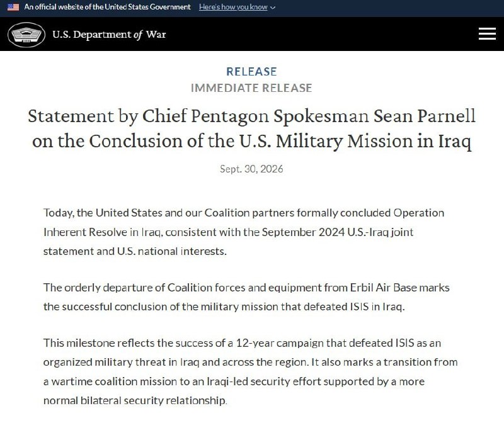This screenshot has width=504, height=423.
Task: Click the RELEASE category label
Action: point(251,71)
